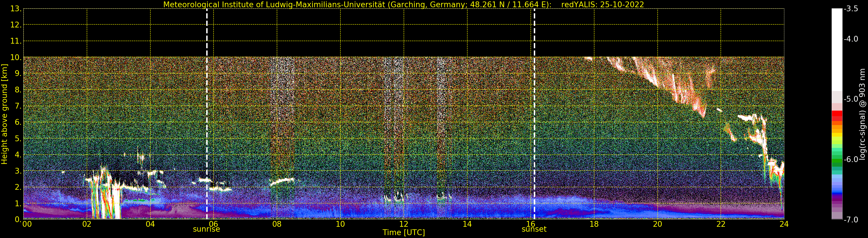Click the height axis tick label 13

click(x=16, y=9)
